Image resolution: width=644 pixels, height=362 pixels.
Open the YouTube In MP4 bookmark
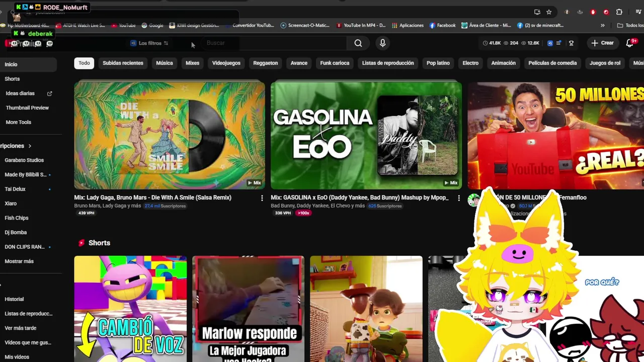click(x=361, y=25)
